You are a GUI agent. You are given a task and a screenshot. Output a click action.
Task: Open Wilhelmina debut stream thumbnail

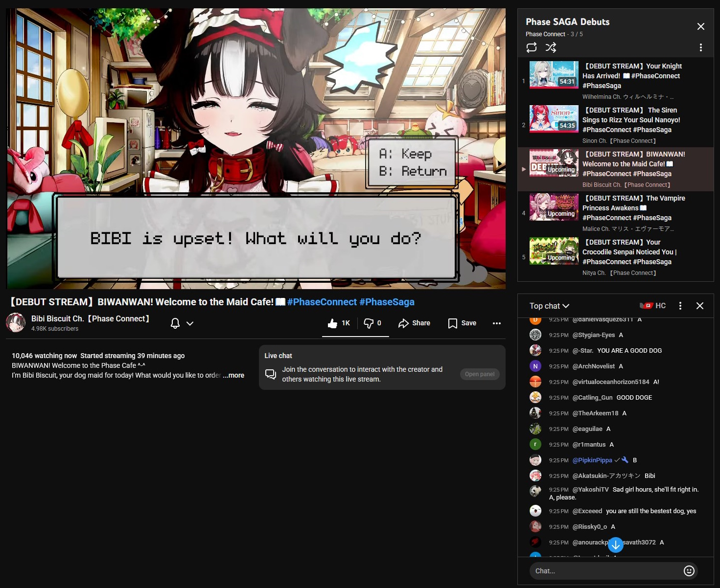point(554,75)
